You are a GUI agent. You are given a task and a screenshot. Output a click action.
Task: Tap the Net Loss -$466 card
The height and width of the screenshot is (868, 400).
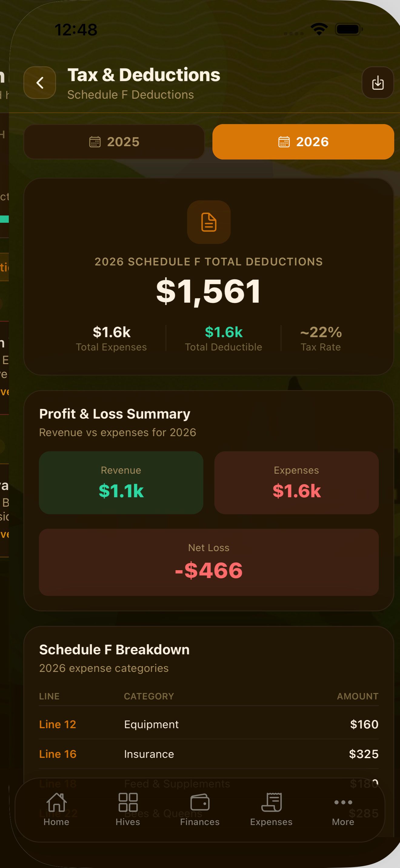click(209, 562)
